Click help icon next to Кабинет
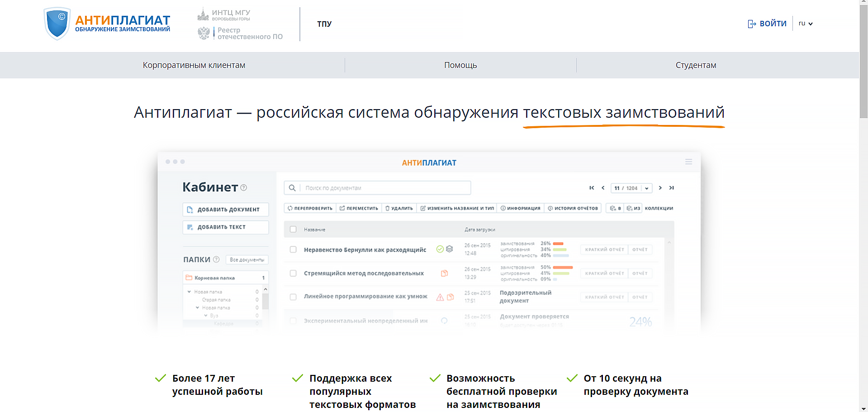Image resolution: width=868 pixels, height=412 pixels. click(244, 188)
